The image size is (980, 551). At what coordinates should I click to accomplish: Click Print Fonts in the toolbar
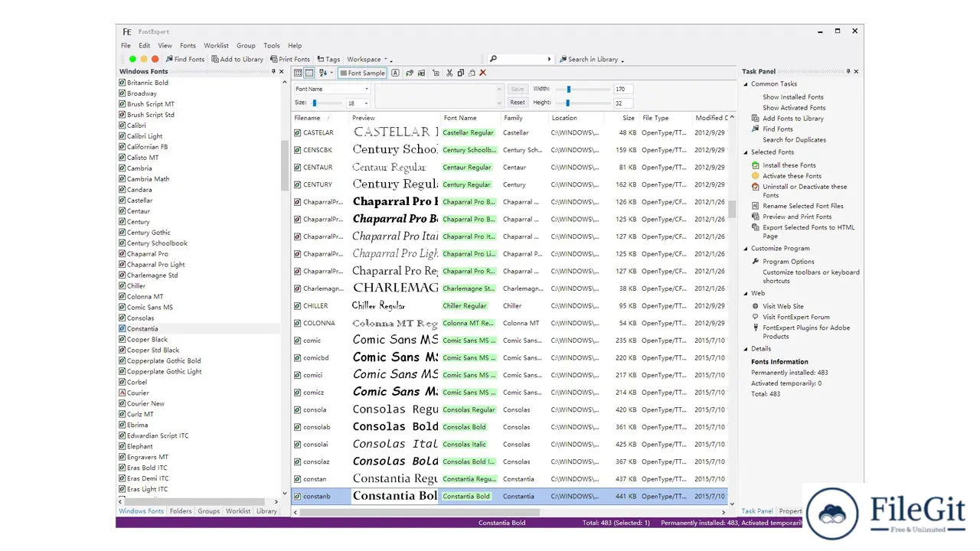click(290, 59)
